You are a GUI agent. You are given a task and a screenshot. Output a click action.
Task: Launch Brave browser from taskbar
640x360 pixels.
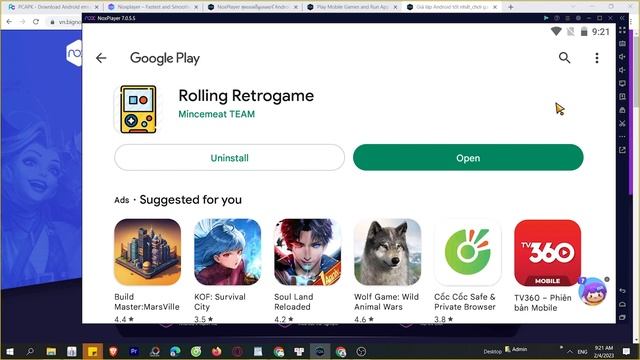[113, 351]
